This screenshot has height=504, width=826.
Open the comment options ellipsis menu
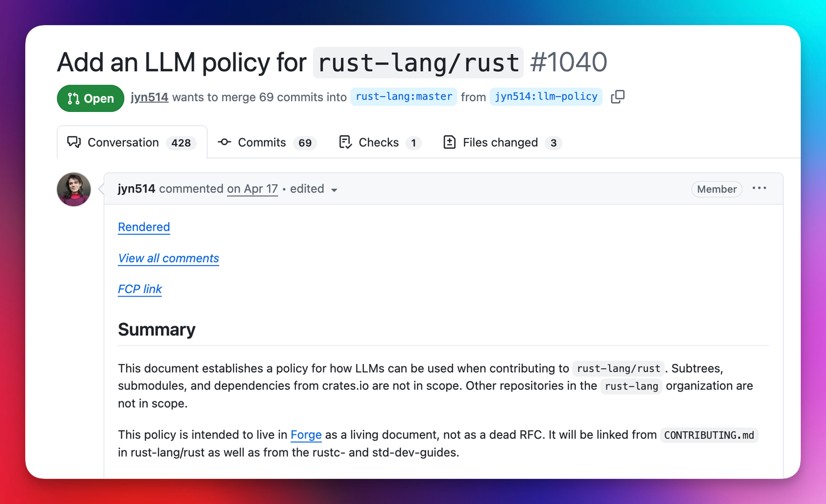(759, 188)
